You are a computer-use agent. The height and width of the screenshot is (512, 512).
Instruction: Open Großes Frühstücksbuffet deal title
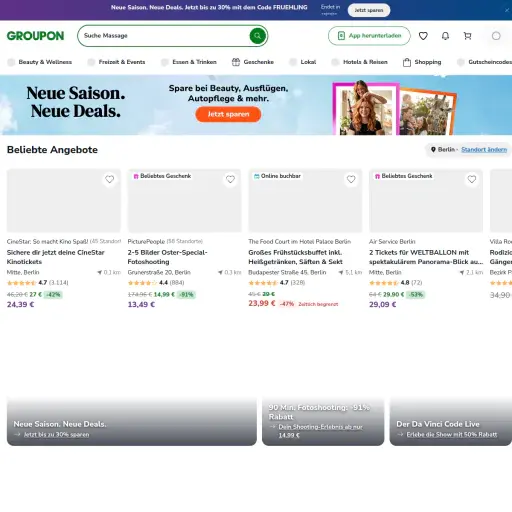click(x=295, y=257)
